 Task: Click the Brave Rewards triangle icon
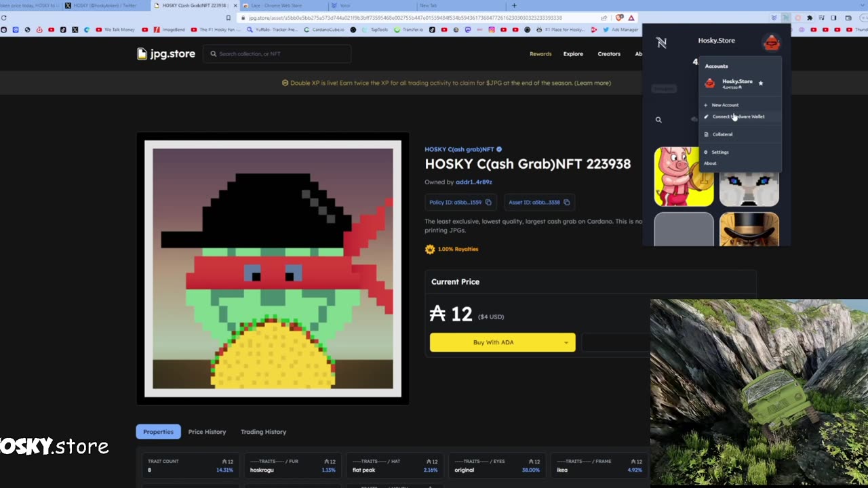point(631,18)
